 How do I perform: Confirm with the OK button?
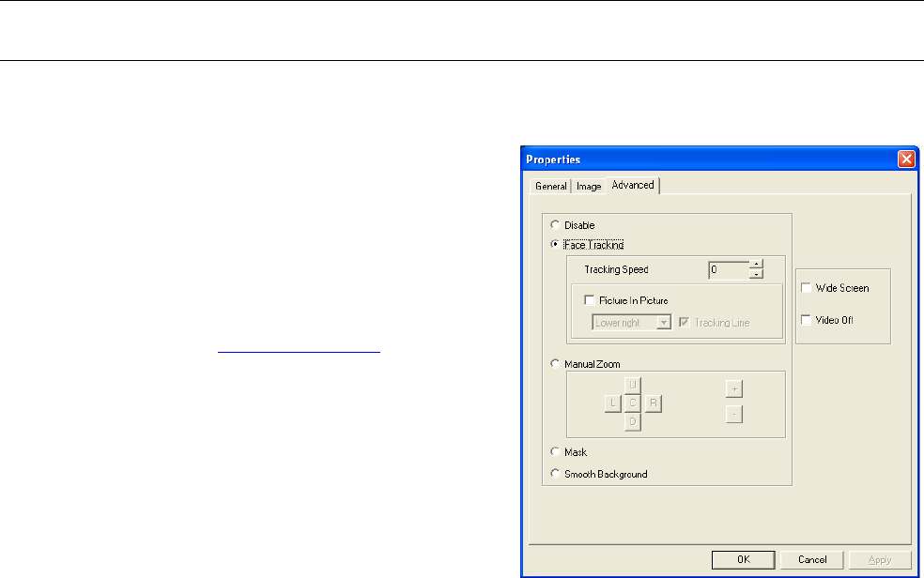(x=743, y=560)
